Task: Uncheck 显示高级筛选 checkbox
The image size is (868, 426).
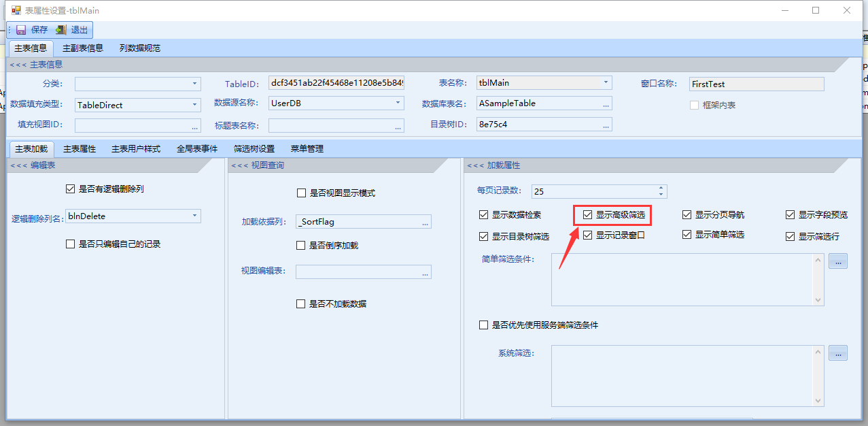Action: 587,215
